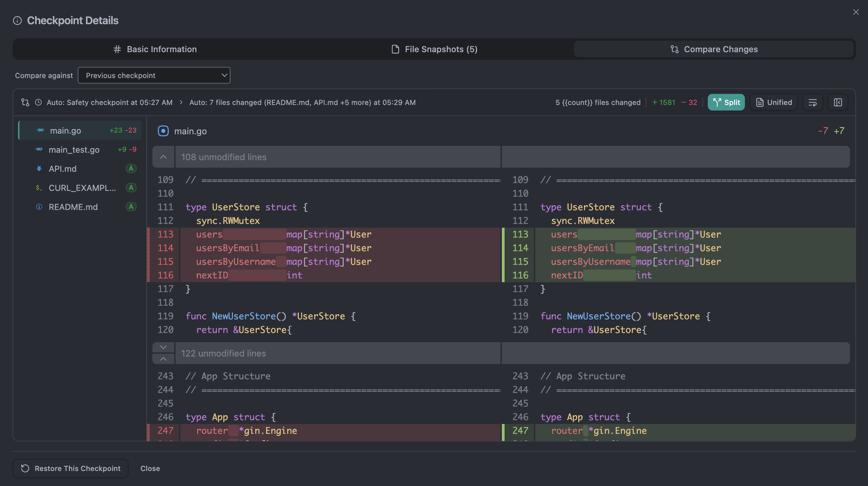Click Auto: Safety checkpoint at 05:27 AM

(109, 102)
